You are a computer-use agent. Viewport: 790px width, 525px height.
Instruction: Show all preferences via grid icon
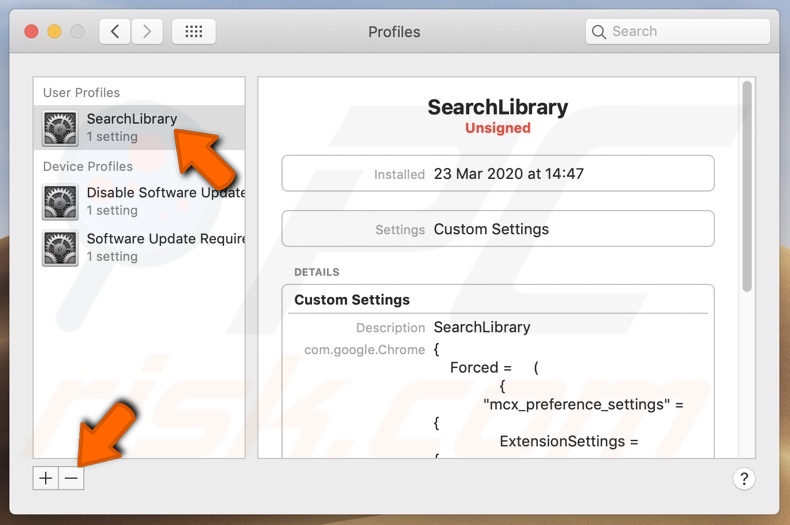coord(194,32)
